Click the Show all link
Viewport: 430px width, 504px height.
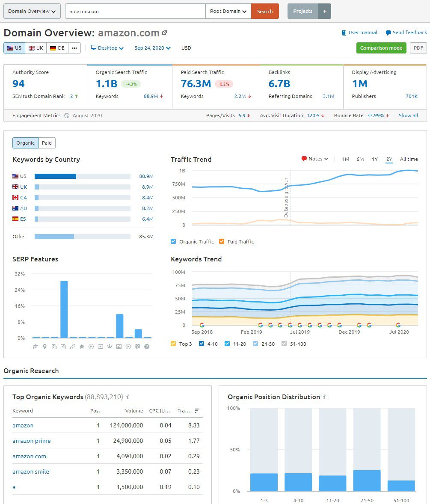pyautogui.click(x=408, y=116)
